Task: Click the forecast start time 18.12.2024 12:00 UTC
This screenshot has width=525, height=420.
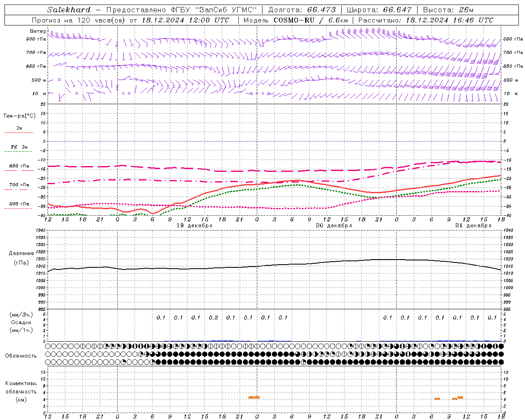Action: [x=186, y=20]
